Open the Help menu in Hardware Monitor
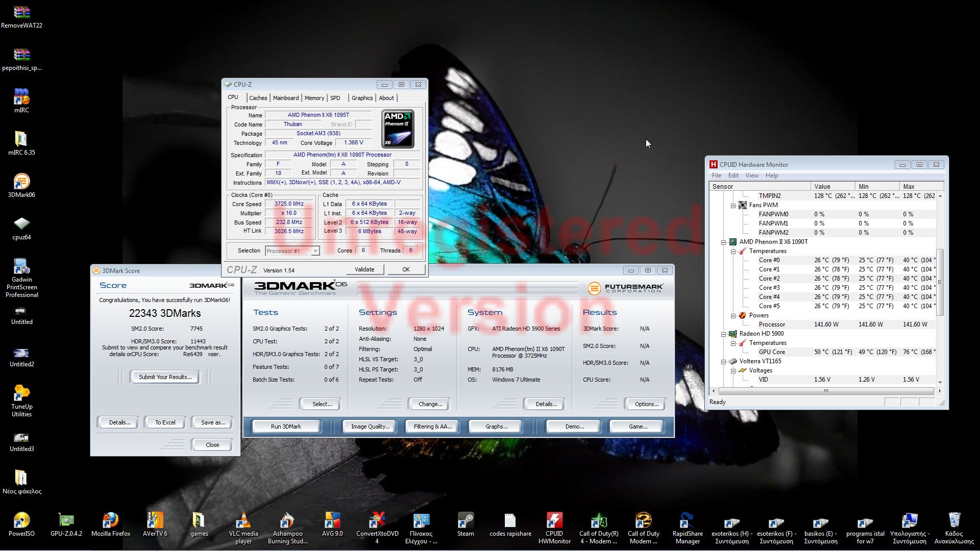The image size is (980, 551). (772, 176)
